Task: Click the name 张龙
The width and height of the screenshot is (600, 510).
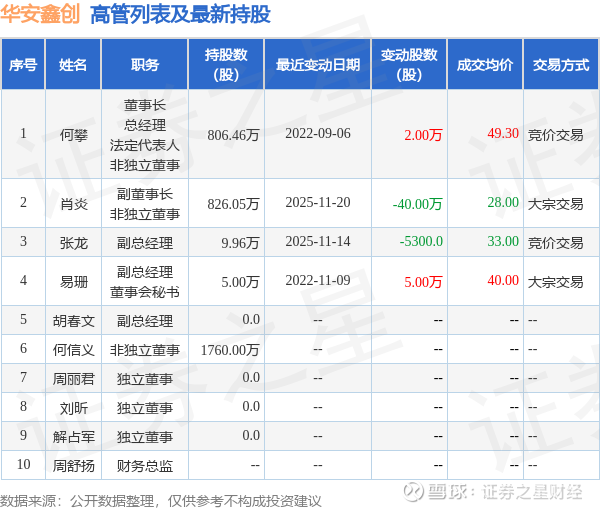Action: [73, 243]
